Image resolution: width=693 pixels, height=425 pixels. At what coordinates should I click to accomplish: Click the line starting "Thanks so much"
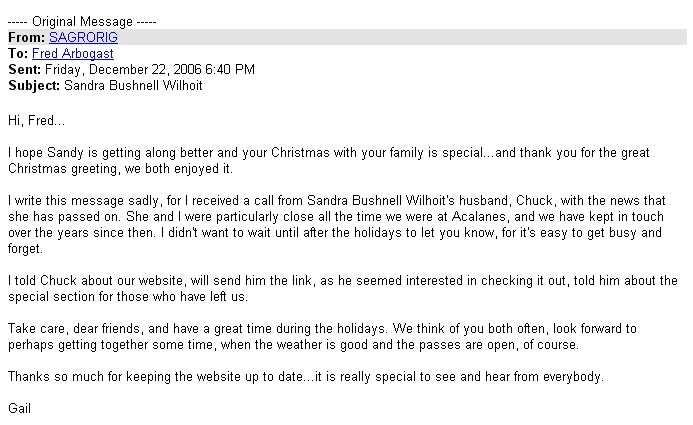tap(306, 376)
